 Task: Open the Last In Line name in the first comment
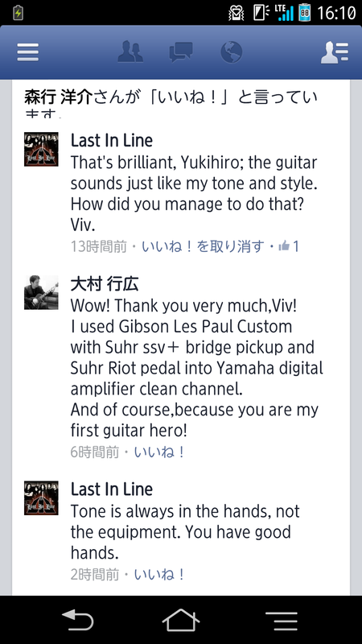pyautogui.click(x=112, y=140)
